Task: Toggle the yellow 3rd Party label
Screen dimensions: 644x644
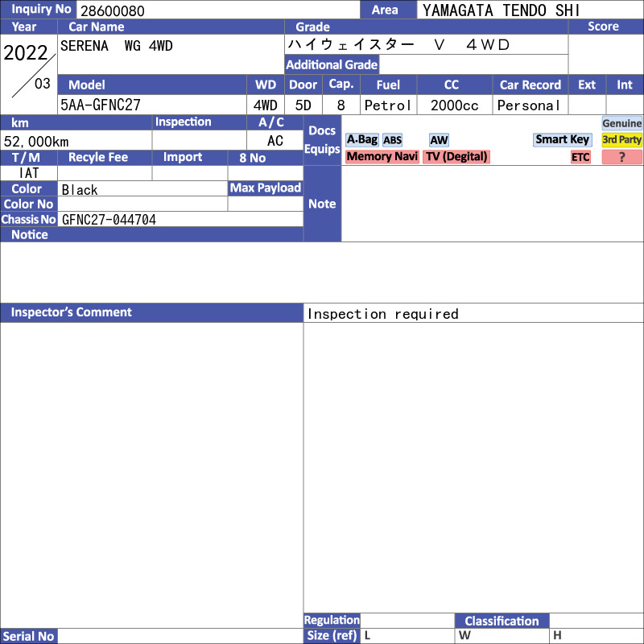Action: pyautogui.click(x=621, y=139)
